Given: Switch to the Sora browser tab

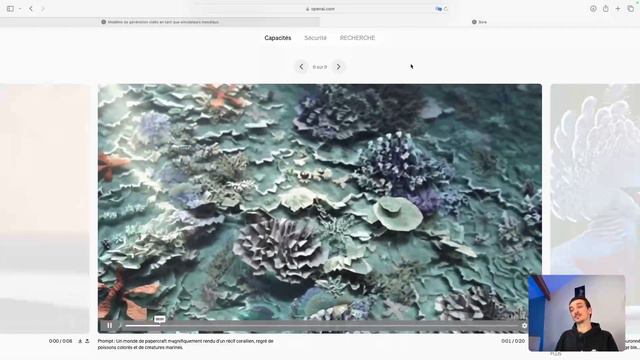Looking at the screenshot, I should (x=480, y=22).
